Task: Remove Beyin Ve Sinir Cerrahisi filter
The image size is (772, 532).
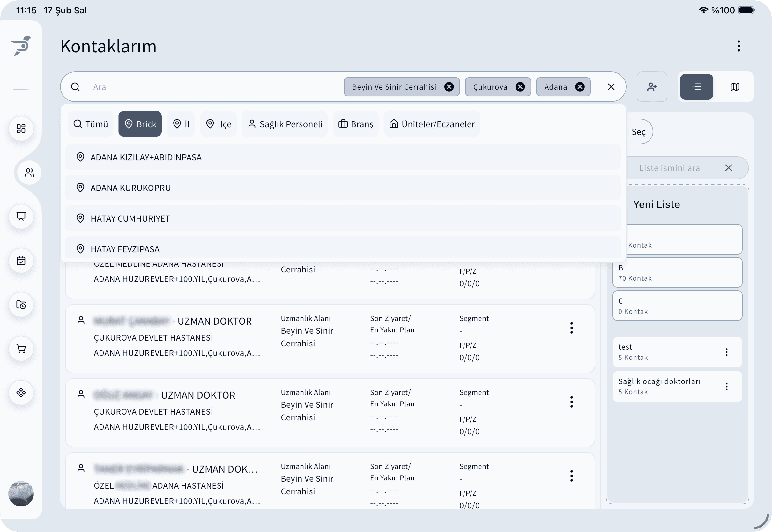Action: pos(449,87)
